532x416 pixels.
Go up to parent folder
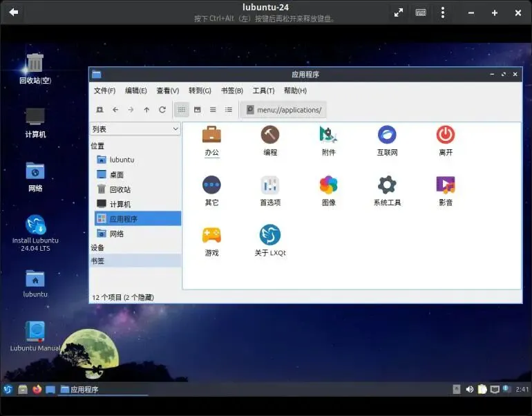146,110
